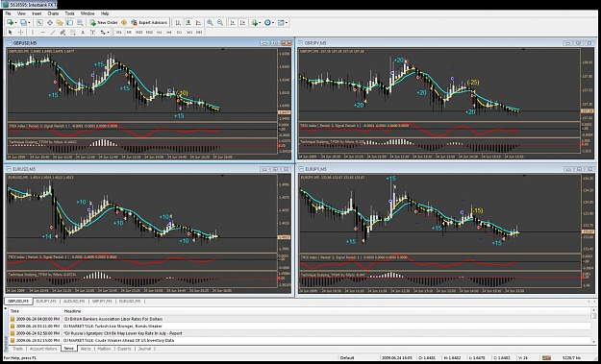Zoom in on the chart
Screen dimensions: 601x364
210,23
